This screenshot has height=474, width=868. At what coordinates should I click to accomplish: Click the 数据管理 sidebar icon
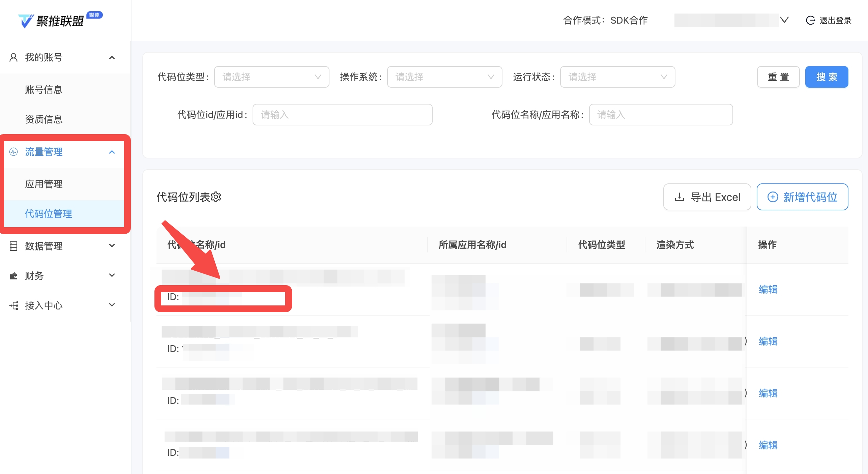pos(13,246)
